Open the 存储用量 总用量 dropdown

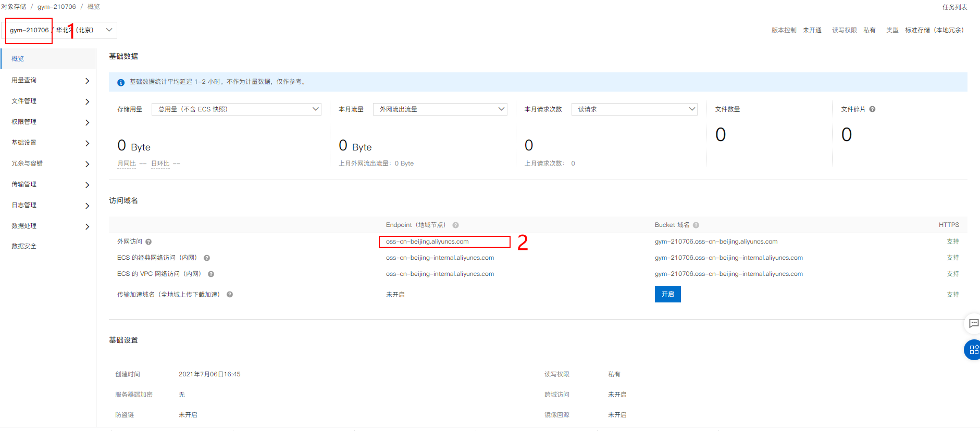coord(237,109)
